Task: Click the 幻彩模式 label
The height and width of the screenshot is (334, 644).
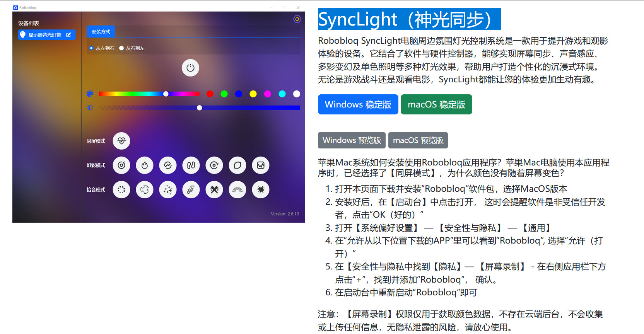Action: pyautogui.click(x=96, y=165)
